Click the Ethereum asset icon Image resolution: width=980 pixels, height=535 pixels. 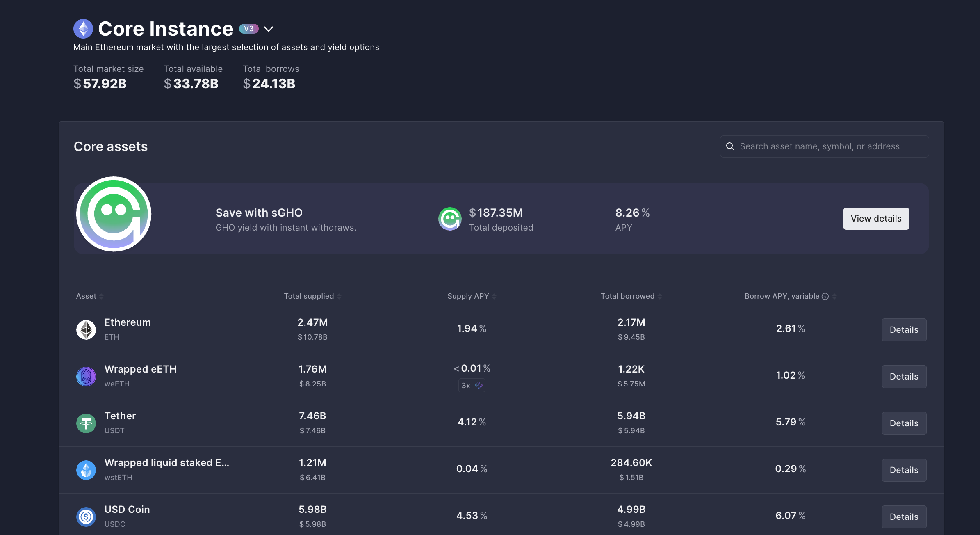coord(86,329)
